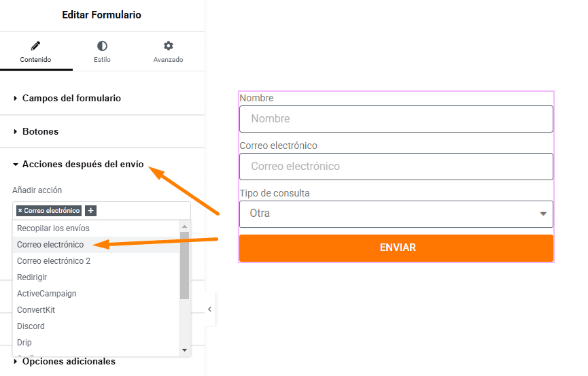Open the Estilo half-circle icon tab
Screen dimensions: 588x376
coord(102,46)
